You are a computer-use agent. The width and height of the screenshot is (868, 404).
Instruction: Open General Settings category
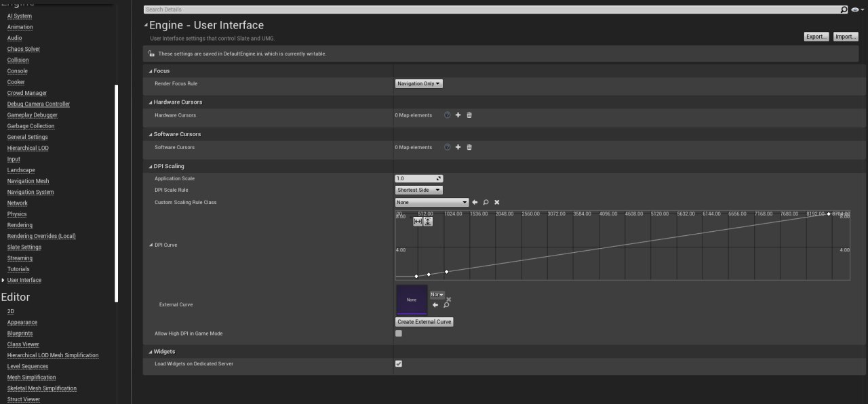point(28,138)
